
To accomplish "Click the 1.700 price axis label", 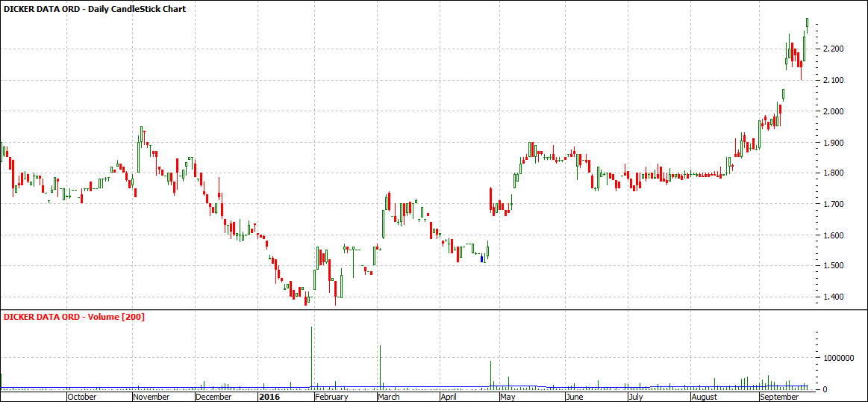I will 832,204.
